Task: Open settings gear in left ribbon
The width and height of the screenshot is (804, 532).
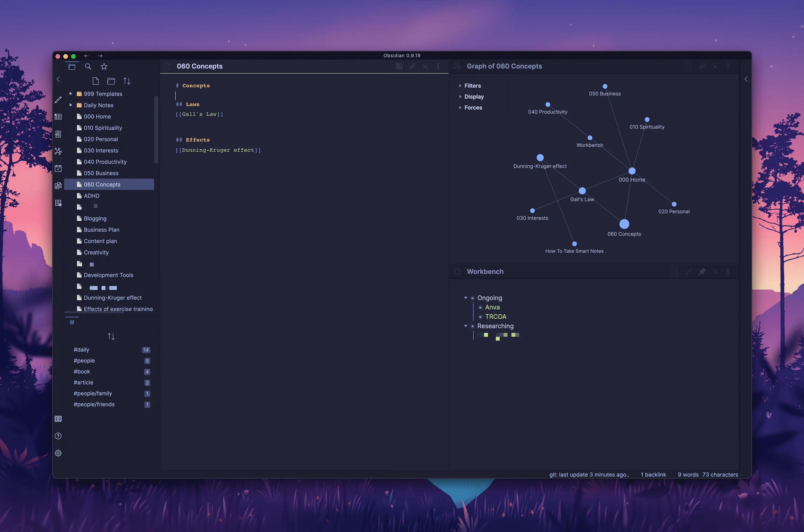Action: [58, 453]
